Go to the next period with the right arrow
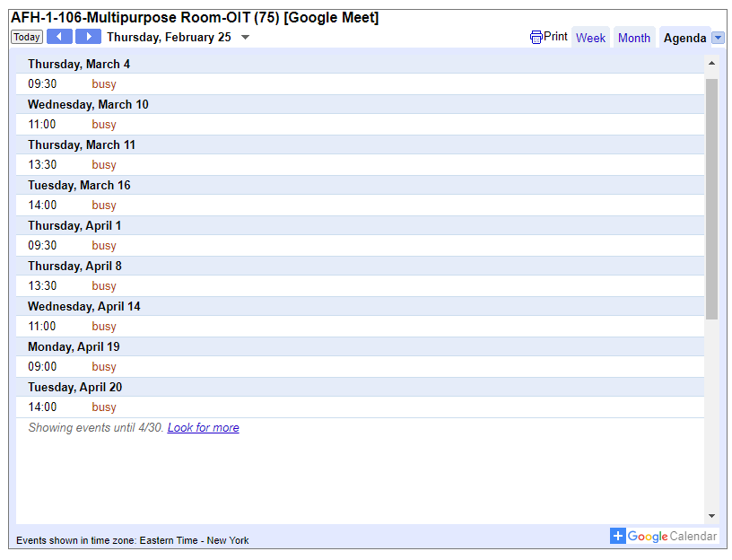 tap(88, 37)
